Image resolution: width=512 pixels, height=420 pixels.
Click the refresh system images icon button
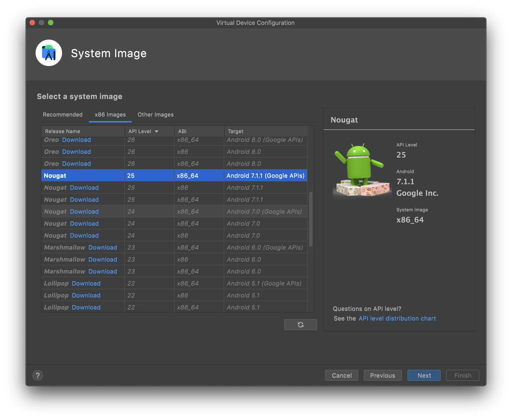tap(300, 325)
